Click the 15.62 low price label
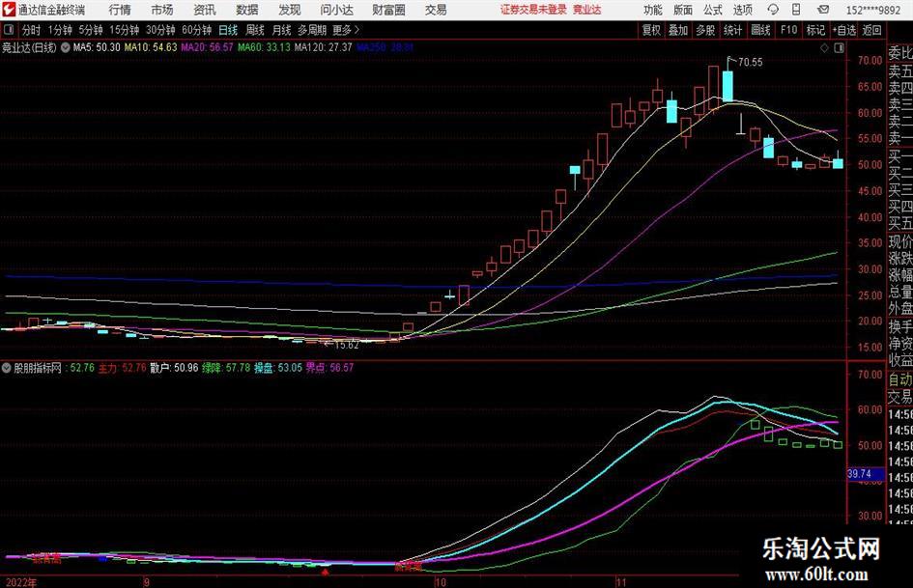The width and height of the screenshot is (913, 588). 346,345
